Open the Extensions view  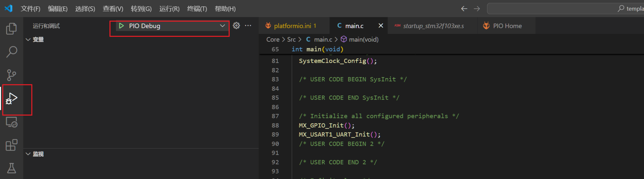click(x=11, y=145)
